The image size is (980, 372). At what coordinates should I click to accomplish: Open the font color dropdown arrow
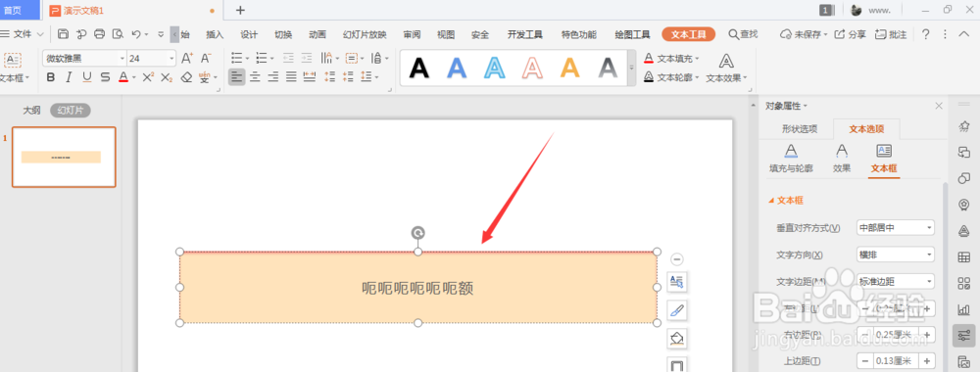click(134, 77)
